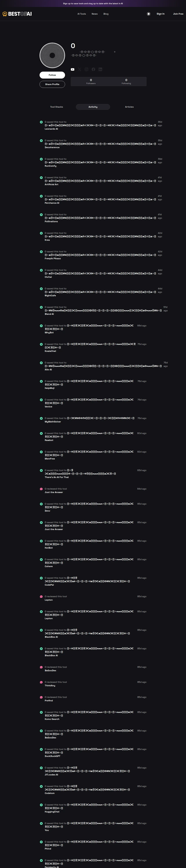Image resolution: width=186 pixels, height=868 pixels.
Task: Click the pink review icon beside Just the Answer
Action: tap(41, 489)
